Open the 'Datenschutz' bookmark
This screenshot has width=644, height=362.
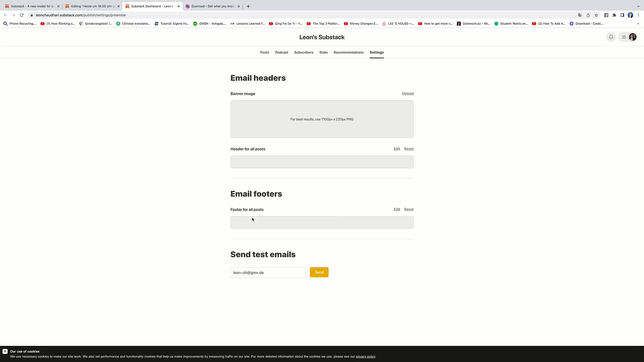(x=473, y=23)
